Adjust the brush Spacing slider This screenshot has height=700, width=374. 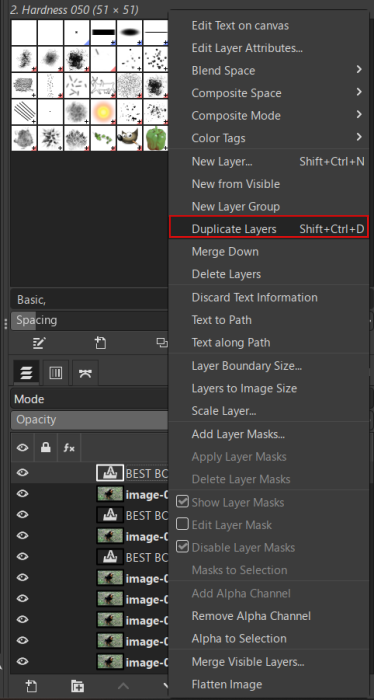click(x=89, y=321)
